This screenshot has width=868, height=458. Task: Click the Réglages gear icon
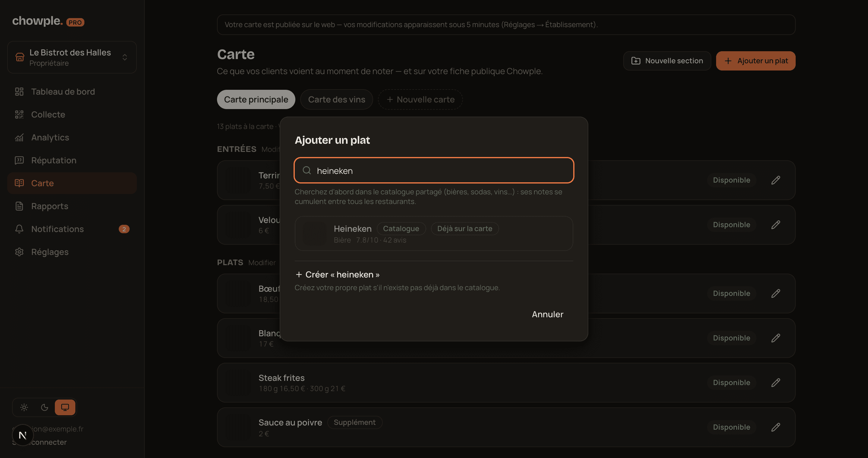point(19,252)
